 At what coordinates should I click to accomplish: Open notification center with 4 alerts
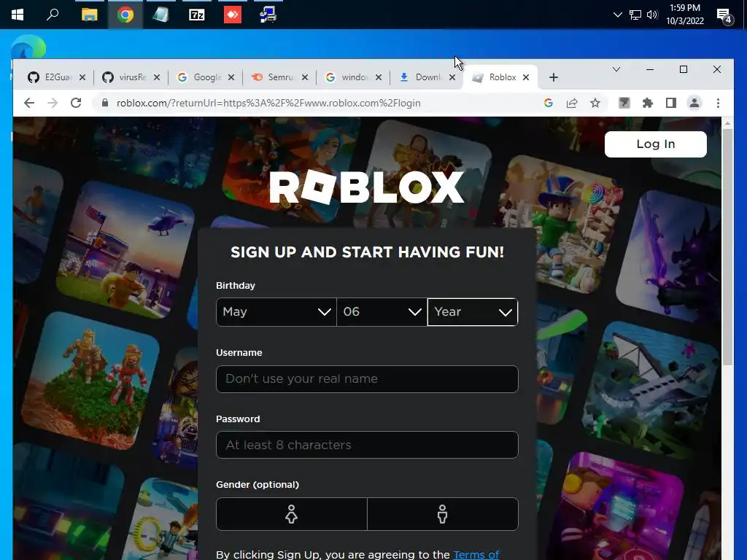pyautogui.click(x=724, y=16)
